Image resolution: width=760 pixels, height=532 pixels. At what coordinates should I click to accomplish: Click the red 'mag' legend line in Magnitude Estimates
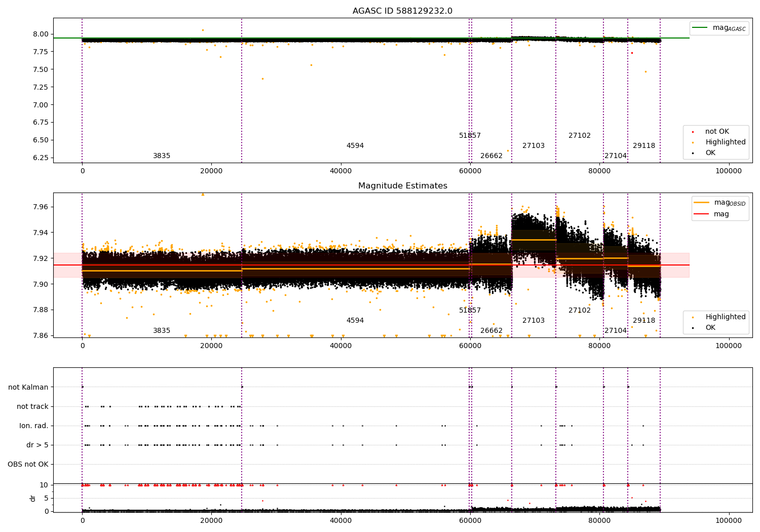click(x=702, y=214)
